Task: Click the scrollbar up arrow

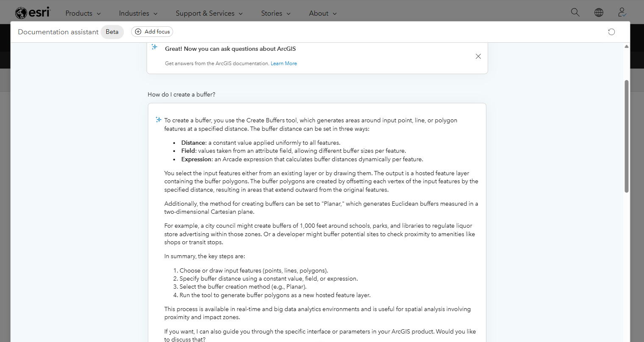Action: click(627, 47)
